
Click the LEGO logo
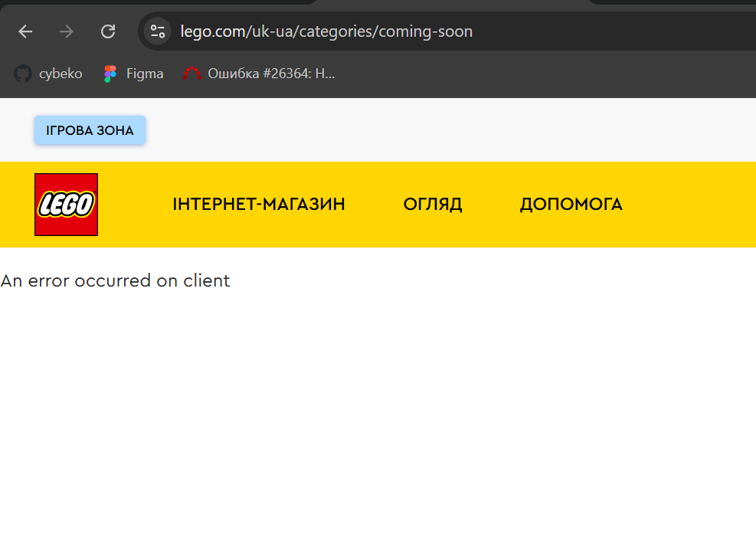(66, 205)
